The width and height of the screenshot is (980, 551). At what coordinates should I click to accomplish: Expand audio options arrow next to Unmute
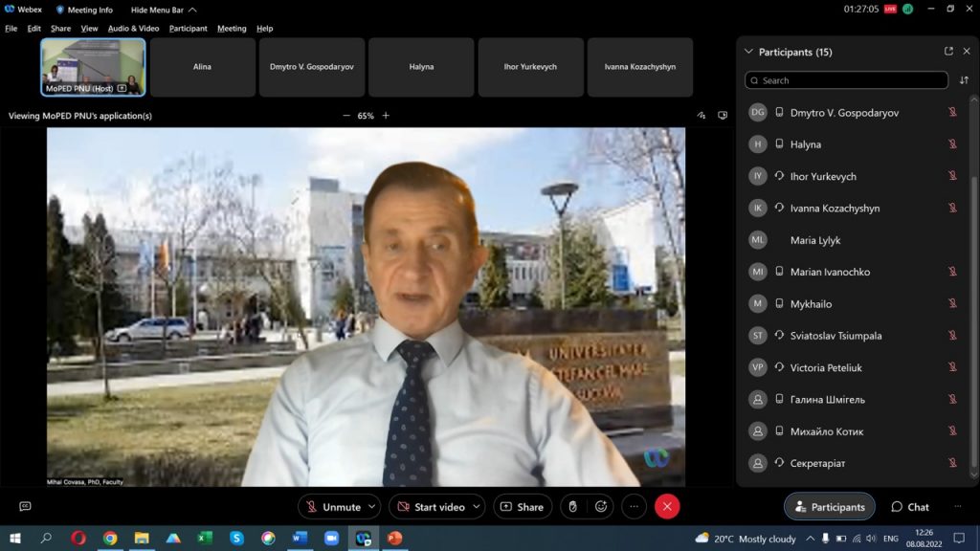pos(372,507)
